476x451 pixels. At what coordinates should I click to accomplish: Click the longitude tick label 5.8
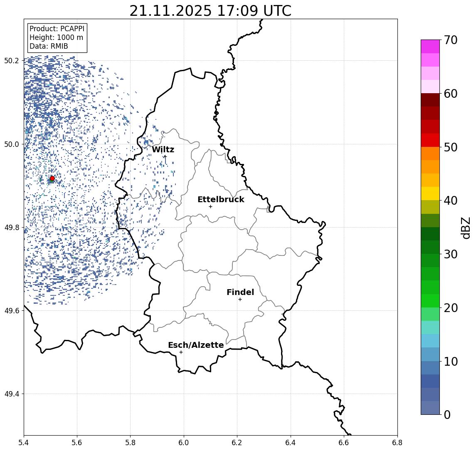(x=130, y=443)
